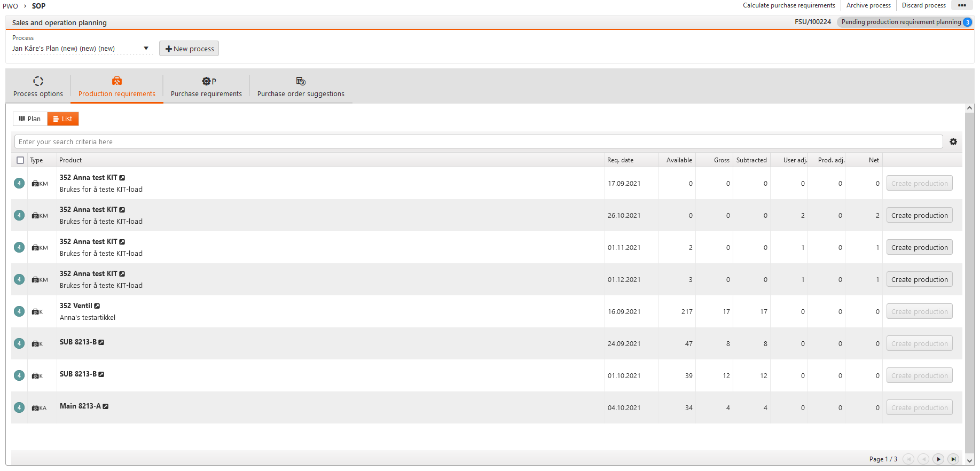
Task: Switch to Process options tab
Action: click(x=38, y=87)
